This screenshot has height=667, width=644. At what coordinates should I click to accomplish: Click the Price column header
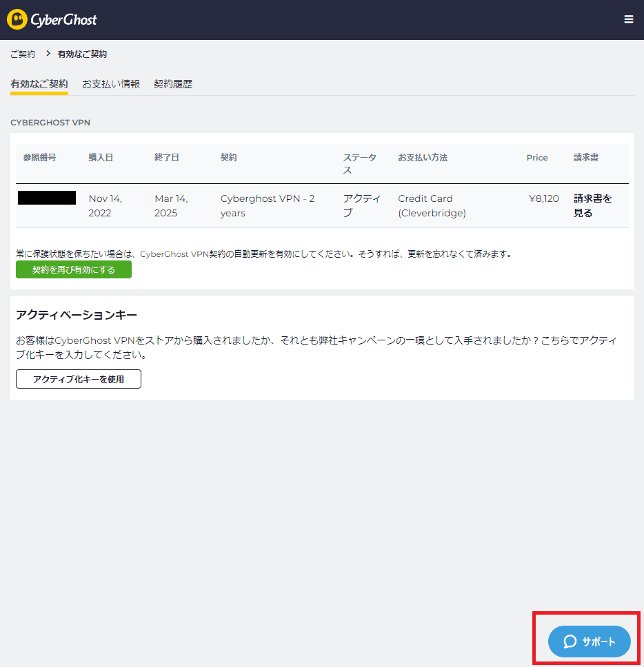pos(537,157)
